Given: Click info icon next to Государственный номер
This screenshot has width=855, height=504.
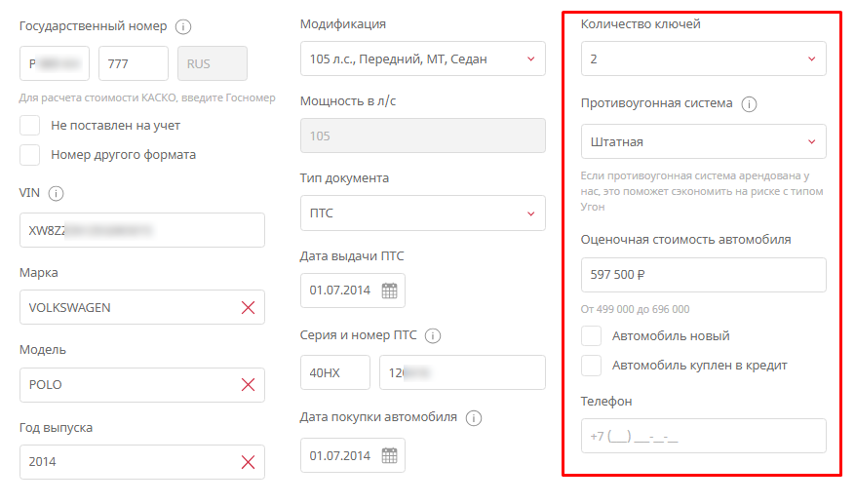Looking at the screenshot, I should (183, 26).
